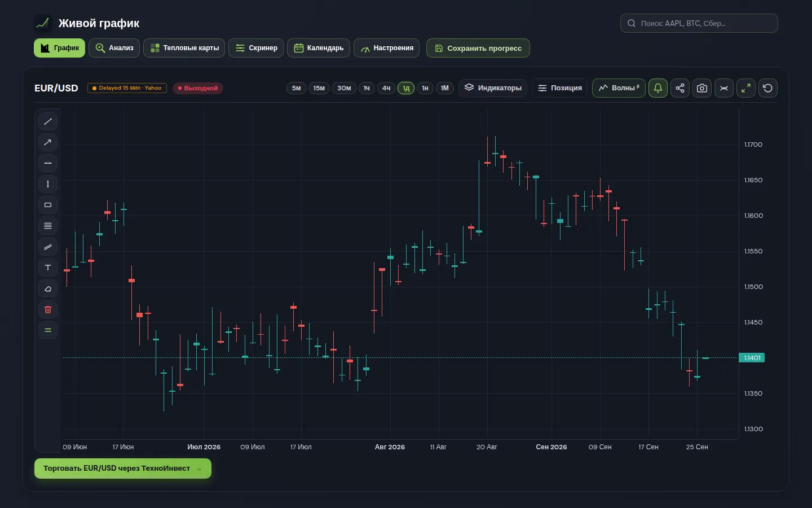Switch to the Скринер tab

256,48
